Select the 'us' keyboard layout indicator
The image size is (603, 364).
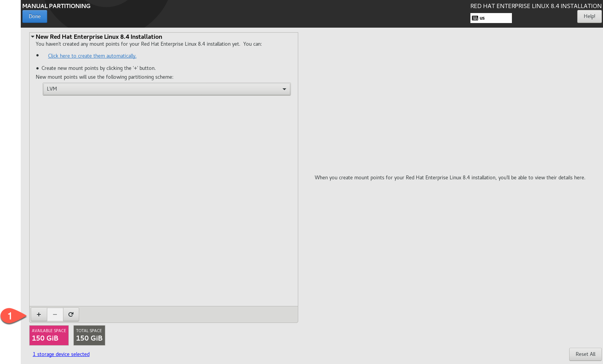click(x=491, y=18)
